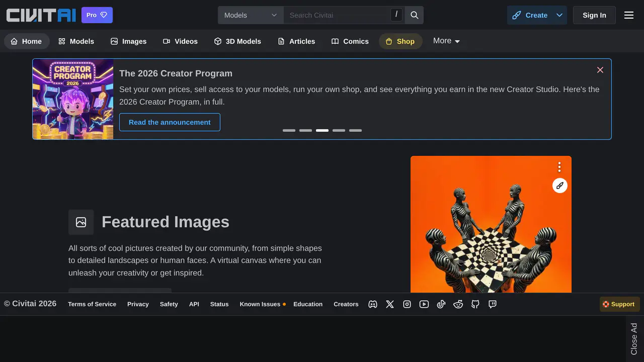Image resolution: width=644 pixels, height=362 pixels.
Task: Click the search magnifier button
Action: (x=415, y=15)
